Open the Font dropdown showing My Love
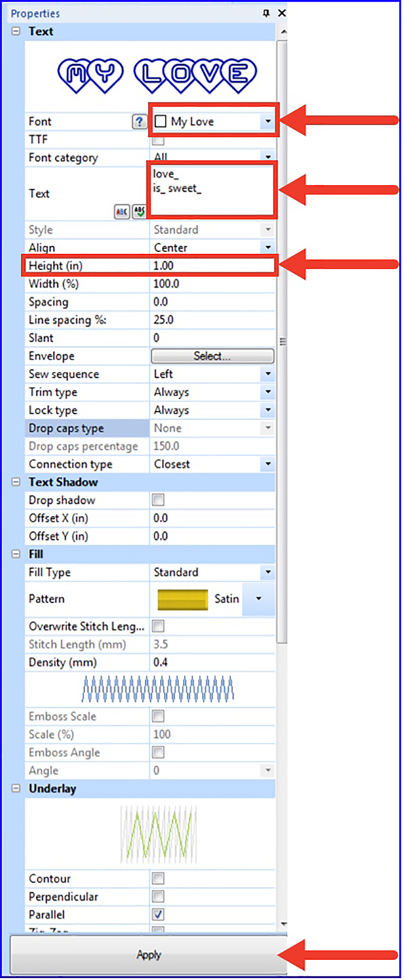Viewport: 404px width, 980px height. tap(268, 122)
